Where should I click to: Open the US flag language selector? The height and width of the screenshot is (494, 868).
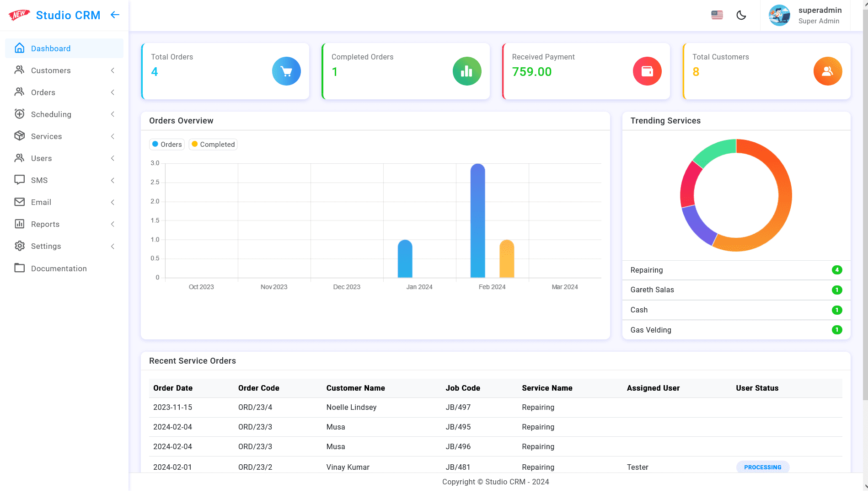click(x=717, y=15)
